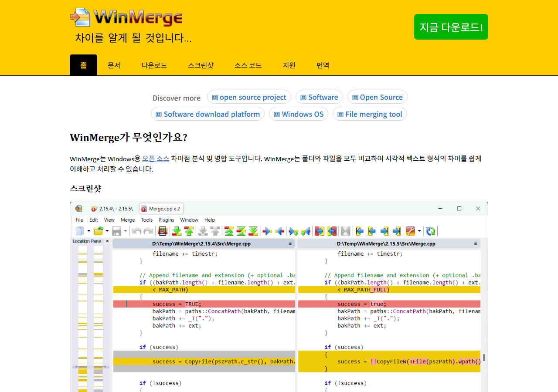The width and height of the screenshot is (558, 392).
Task: Open the 번역 navigation tab
Action: tap(323, 65)
